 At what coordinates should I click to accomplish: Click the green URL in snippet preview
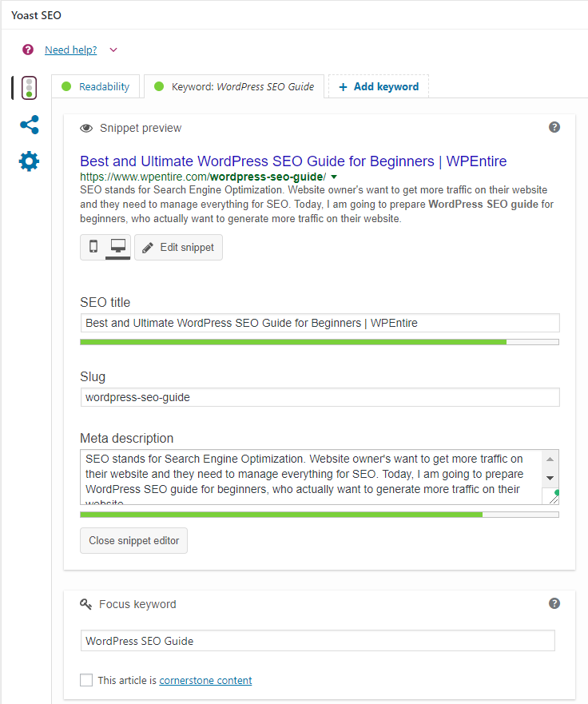click(x=203, y=177)
